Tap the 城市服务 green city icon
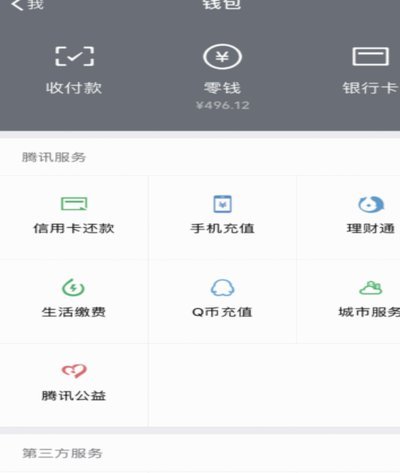 [x=371, y=288]
